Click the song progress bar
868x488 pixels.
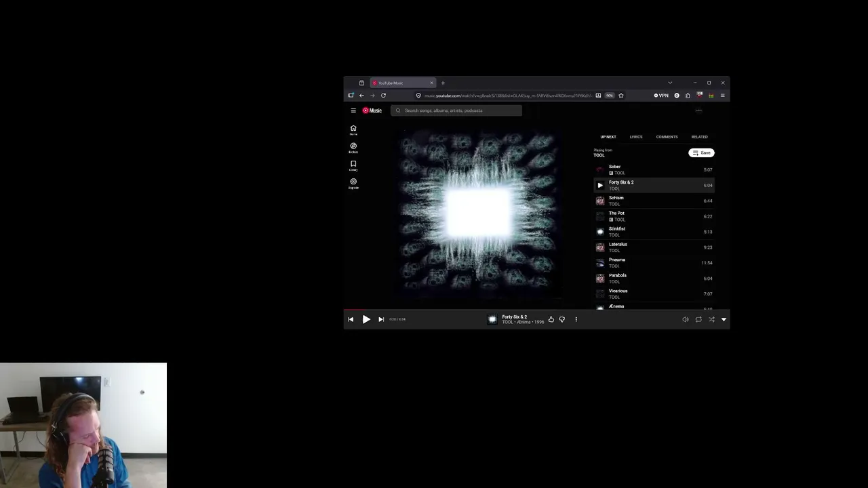coord(536,310)
